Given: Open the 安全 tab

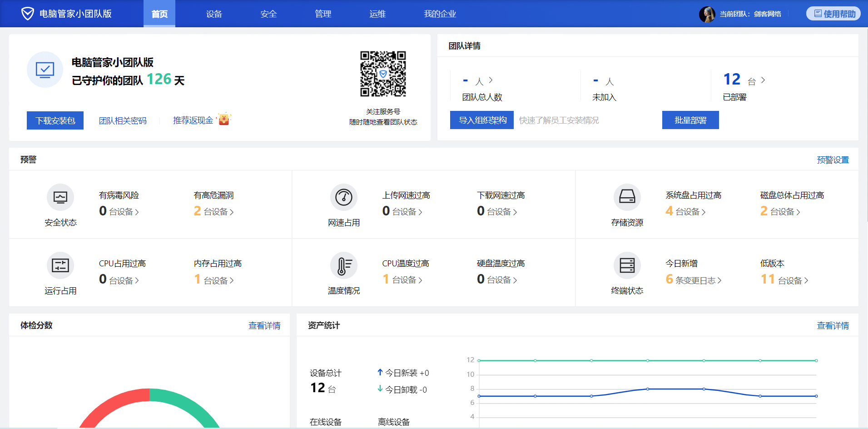Looking at the screenshot, I should click(268, 14).
